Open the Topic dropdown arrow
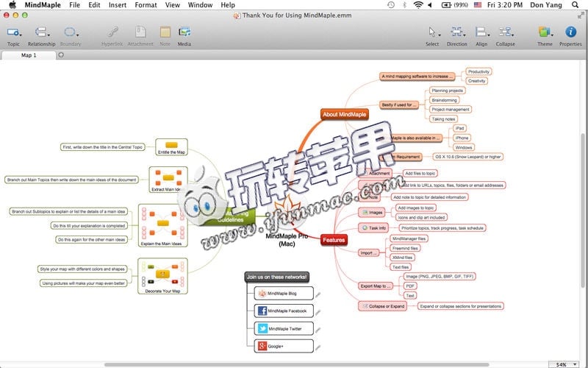Screen dimensions: 588x368 (x=21, y=35)
